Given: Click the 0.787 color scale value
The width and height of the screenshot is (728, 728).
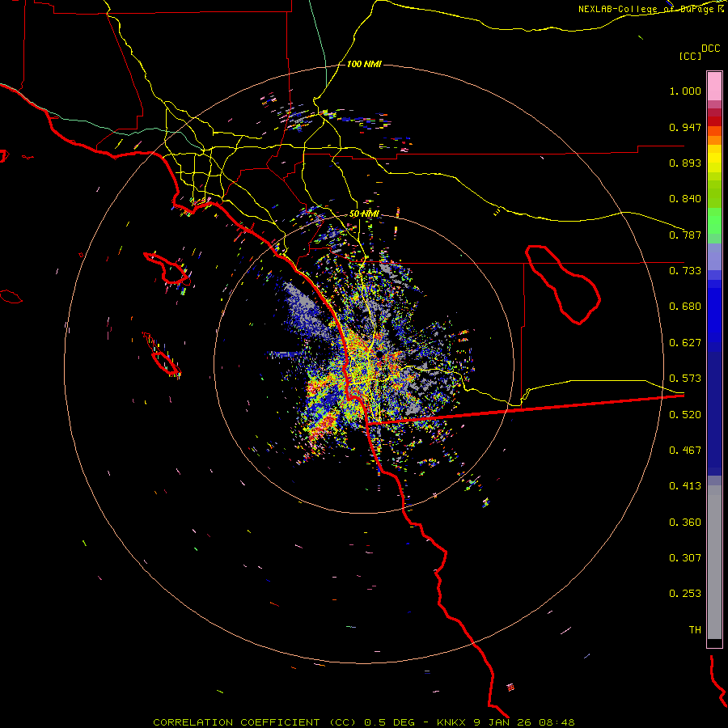Looking at the screenshot, I should (685, 235).
